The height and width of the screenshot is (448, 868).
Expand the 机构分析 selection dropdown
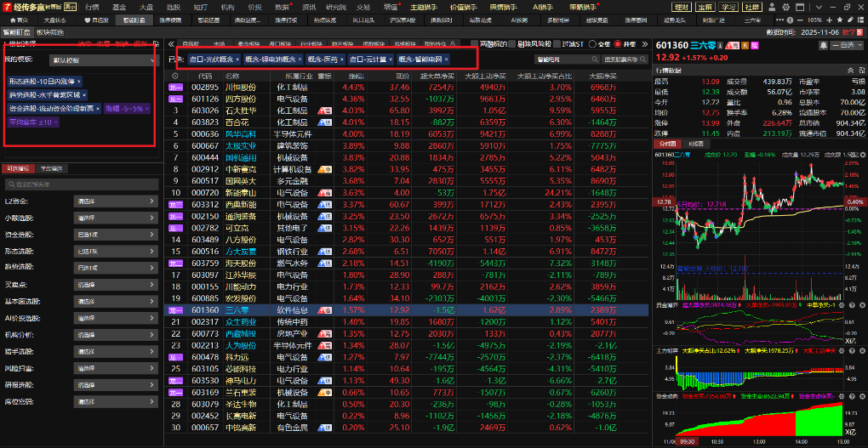pos(116,335)
